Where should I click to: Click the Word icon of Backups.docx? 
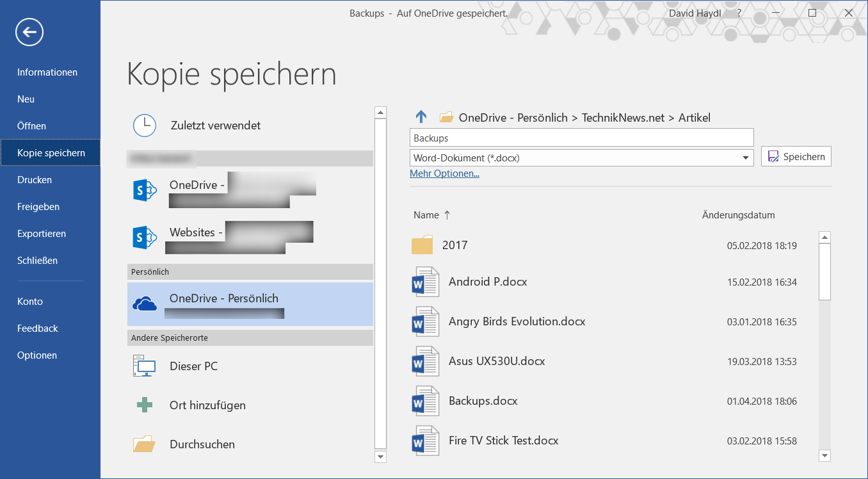tap(426, 401)
